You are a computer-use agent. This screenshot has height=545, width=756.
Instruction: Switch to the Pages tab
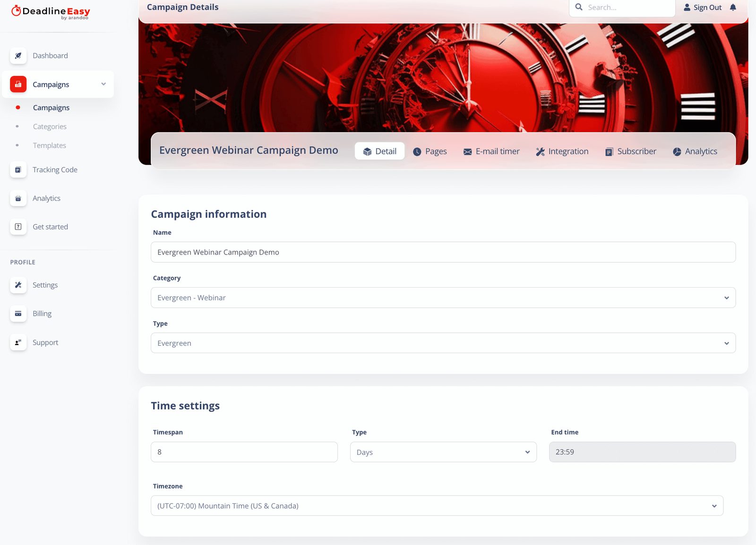click(430, 152)
